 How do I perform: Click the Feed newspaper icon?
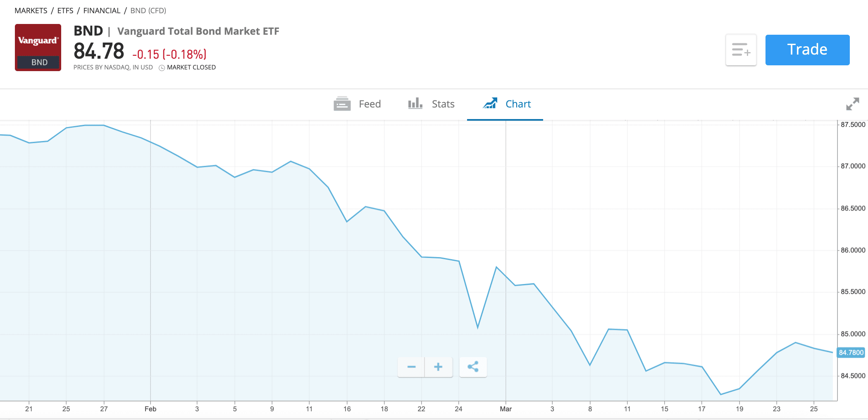tap(342, 104)
